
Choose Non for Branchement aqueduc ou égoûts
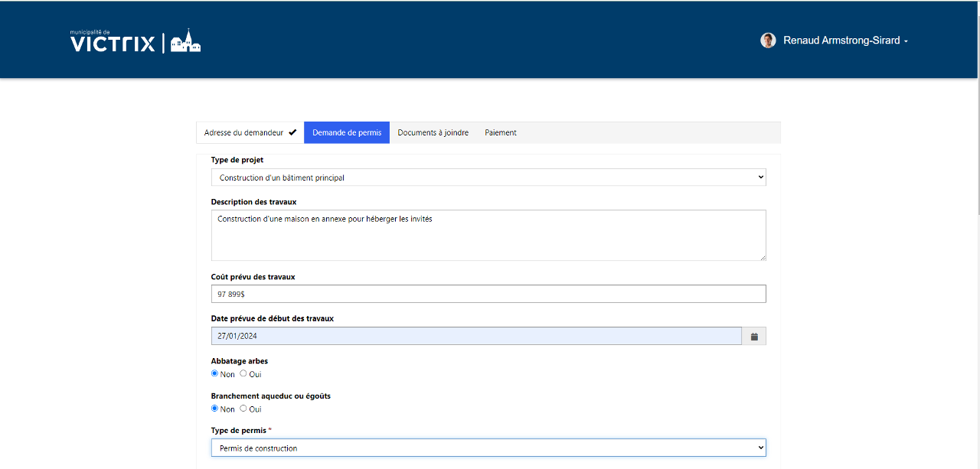click(215, 409)
